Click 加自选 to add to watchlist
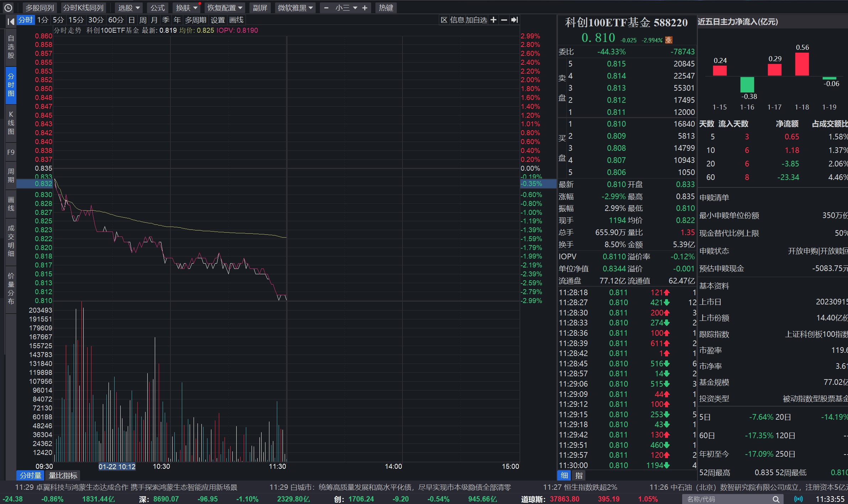The height and width of the screenshot is (504, 848). pos(477,20)
